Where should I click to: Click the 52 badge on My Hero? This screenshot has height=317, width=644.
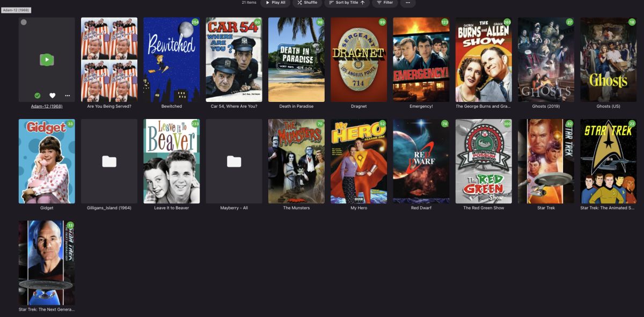click(382, 124)
